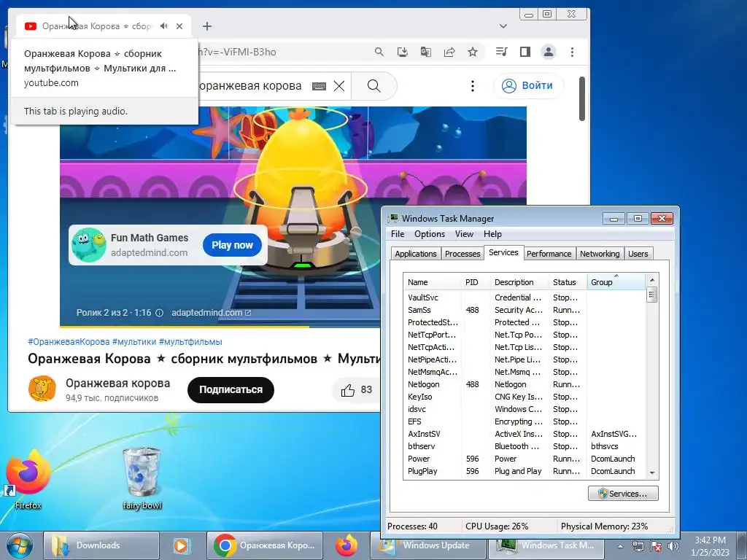Click the Оранжевая корова channel avatar
This screenshot has width=747, height=560.
tap(42, 389)
